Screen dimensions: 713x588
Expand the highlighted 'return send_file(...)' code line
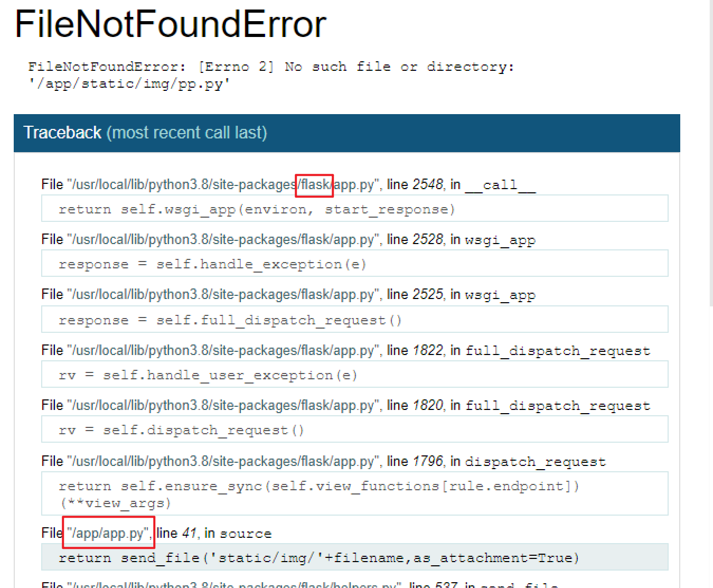pyautogui.click(x=354, y=557)
